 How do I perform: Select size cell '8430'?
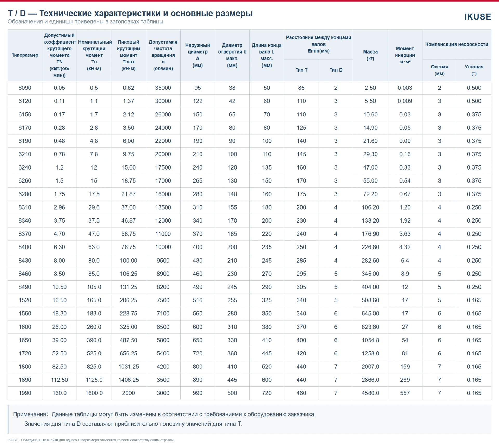(25, 261)
